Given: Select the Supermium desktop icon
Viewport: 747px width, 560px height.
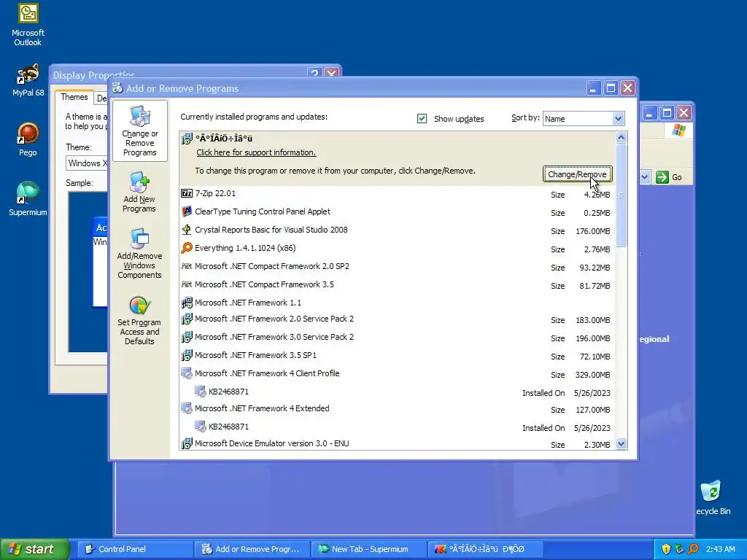Looking at the screenshot, I should 28,198.
